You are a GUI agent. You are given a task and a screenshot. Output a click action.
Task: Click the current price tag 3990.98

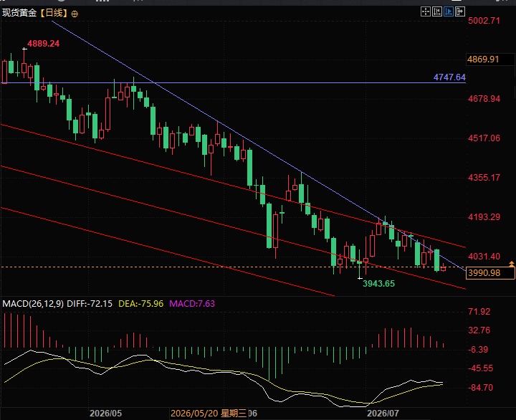tap(490, 273)
